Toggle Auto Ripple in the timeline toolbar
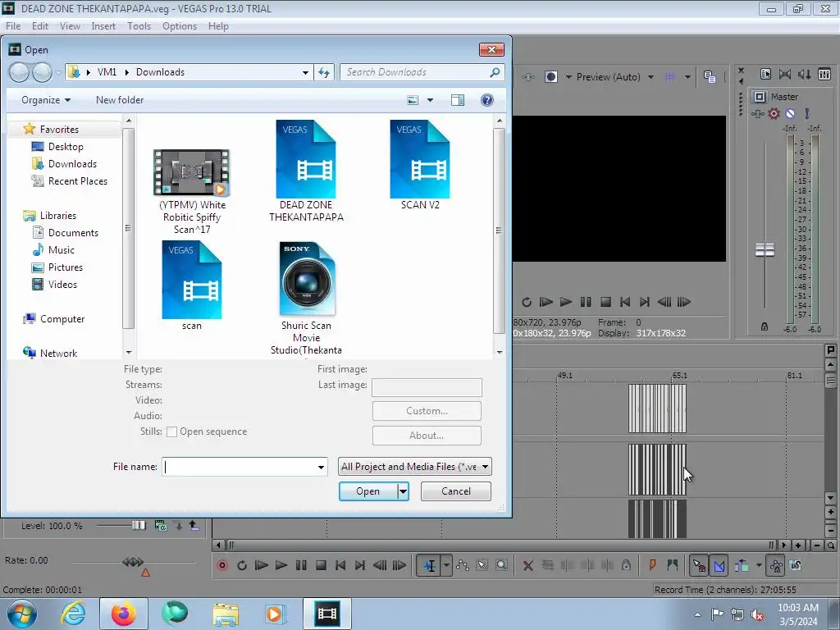 tap(742, 565)
